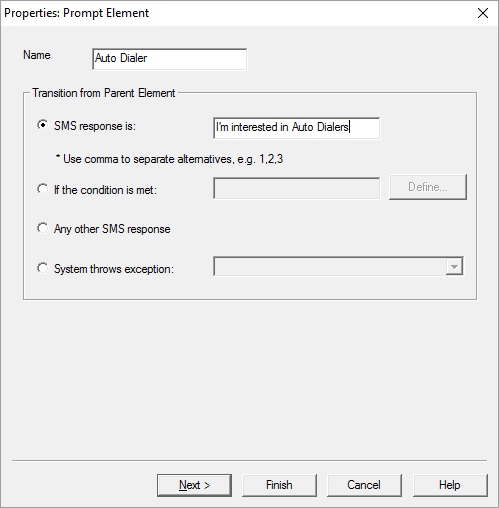Click the condition text field
The height and width of the screenshot is (508, 499).
(296, 188)
